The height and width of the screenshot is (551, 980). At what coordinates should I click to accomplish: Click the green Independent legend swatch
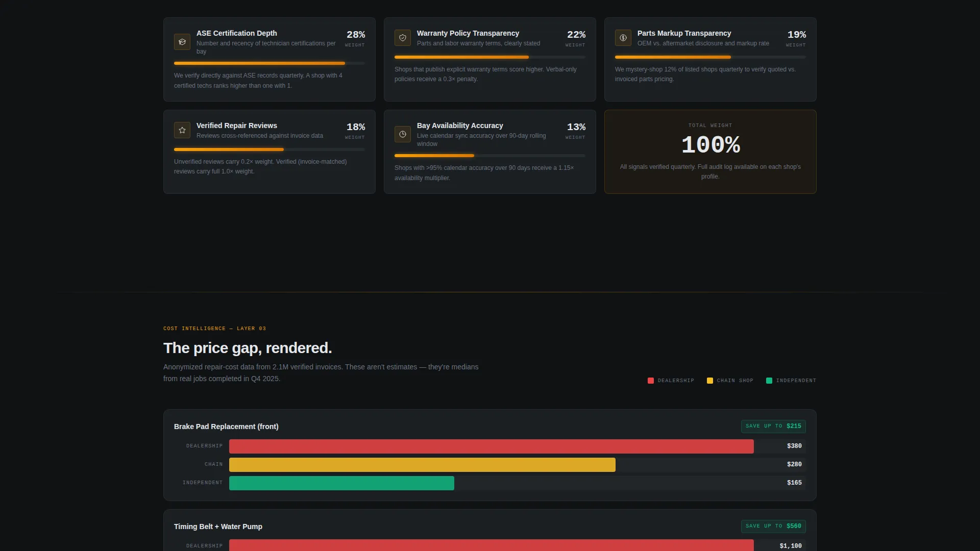point(769,381)
